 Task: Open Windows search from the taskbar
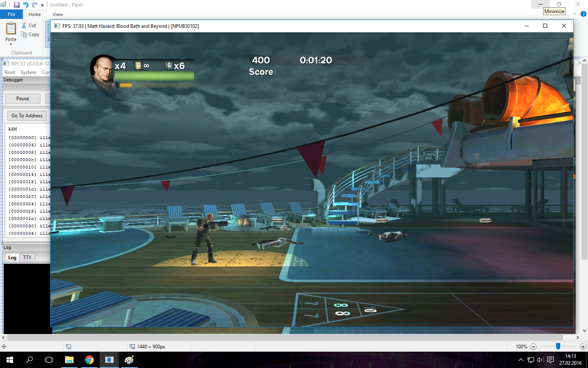pos(29,360)
